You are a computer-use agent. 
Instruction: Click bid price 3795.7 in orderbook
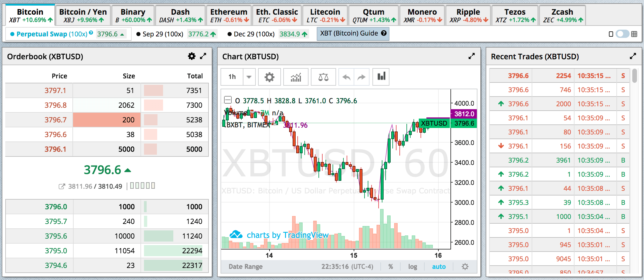(x=56, y=221)
